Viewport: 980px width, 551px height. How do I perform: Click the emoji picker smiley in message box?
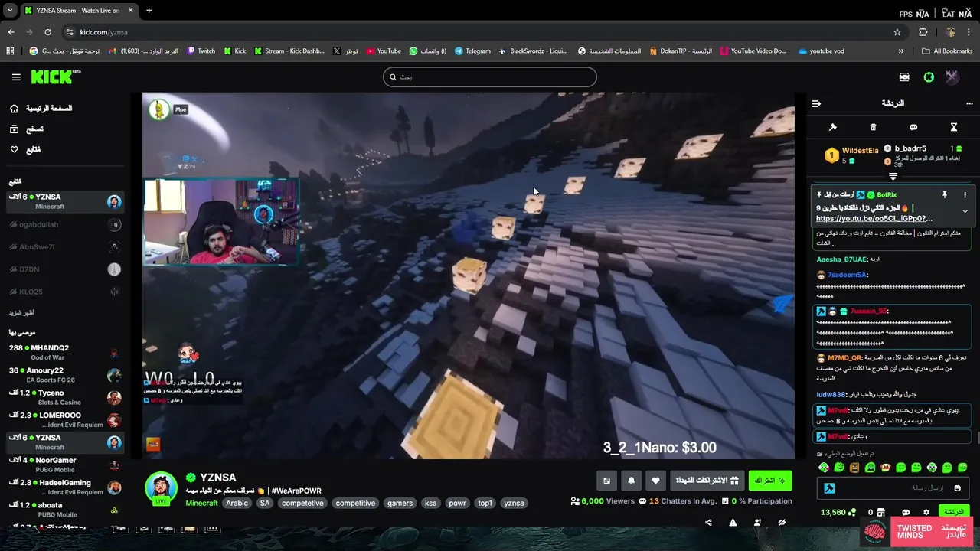[x=957, y=488]
